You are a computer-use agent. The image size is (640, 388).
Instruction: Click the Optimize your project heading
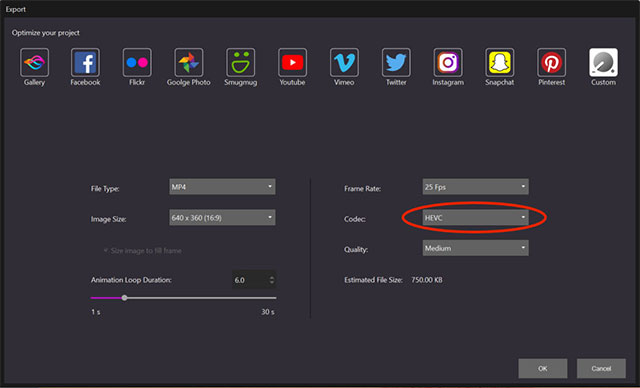46,33
